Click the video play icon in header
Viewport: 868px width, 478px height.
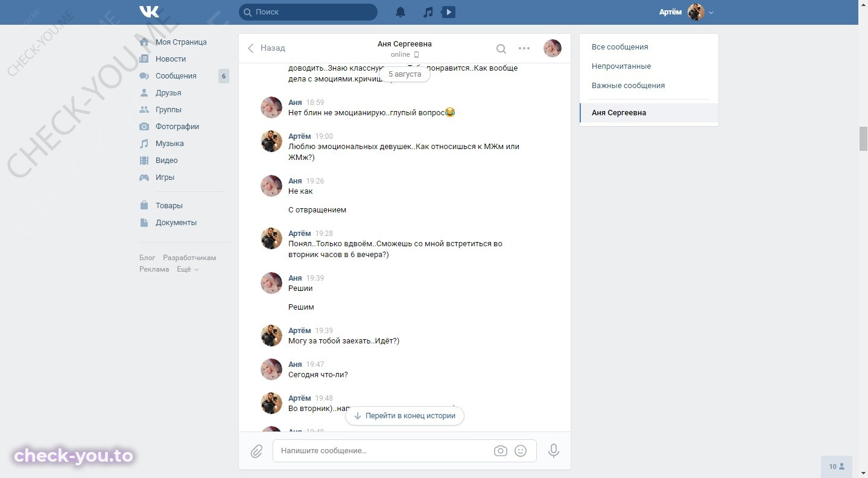(448, 12)
